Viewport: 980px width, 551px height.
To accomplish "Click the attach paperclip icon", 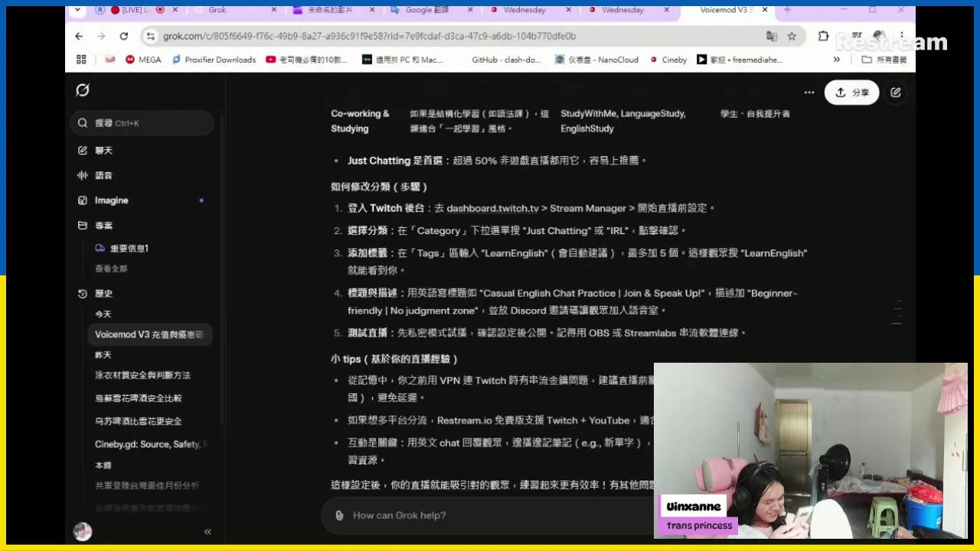I will click(x=339, y=515).
